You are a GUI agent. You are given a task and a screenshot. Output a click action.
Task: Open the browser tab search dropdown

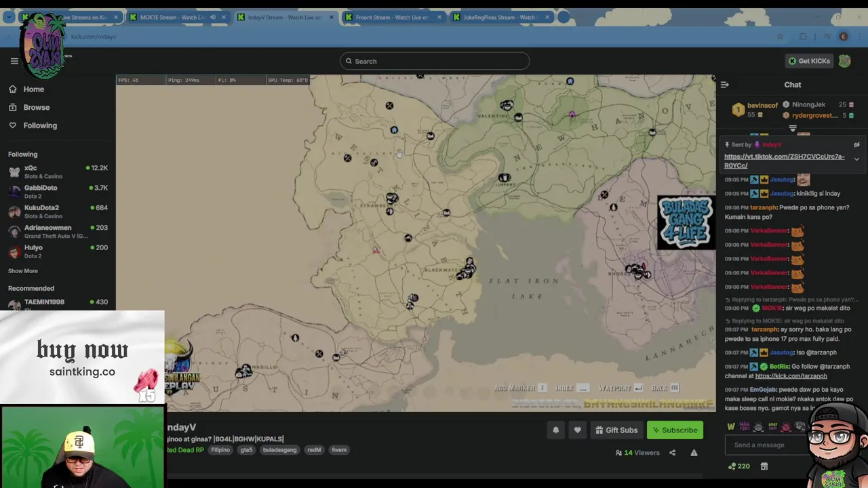9,17
